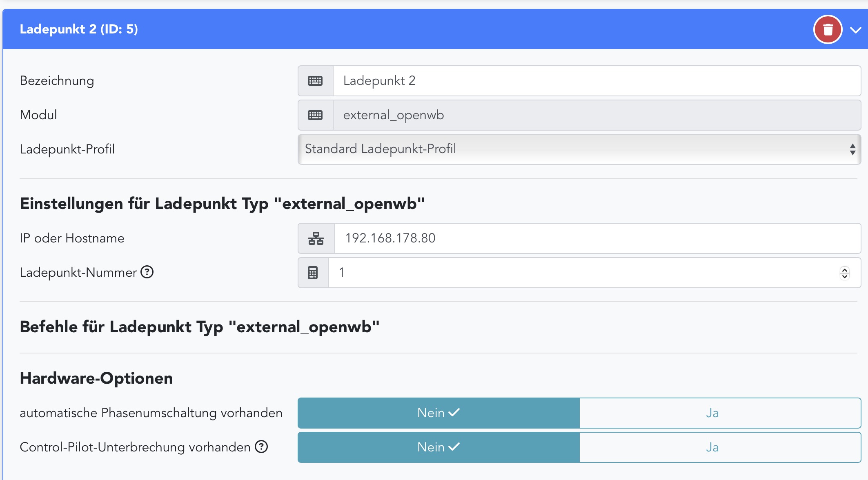
Task: Click the disabled Modul field external_openwb
Action: (x=596, y=115)
